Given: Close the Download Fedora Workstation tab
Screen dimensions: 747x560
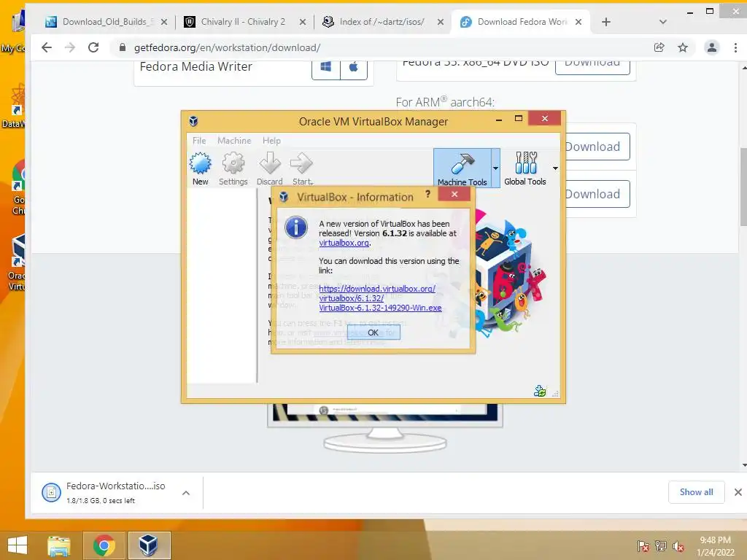Looking at the screenshot, I should 578,22.
